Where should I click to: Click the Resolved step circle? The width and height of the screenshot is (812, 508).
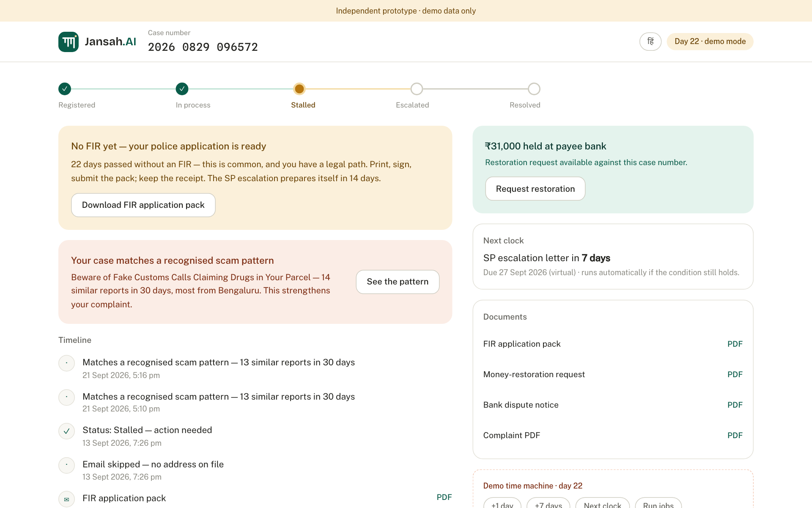[534, 89]
